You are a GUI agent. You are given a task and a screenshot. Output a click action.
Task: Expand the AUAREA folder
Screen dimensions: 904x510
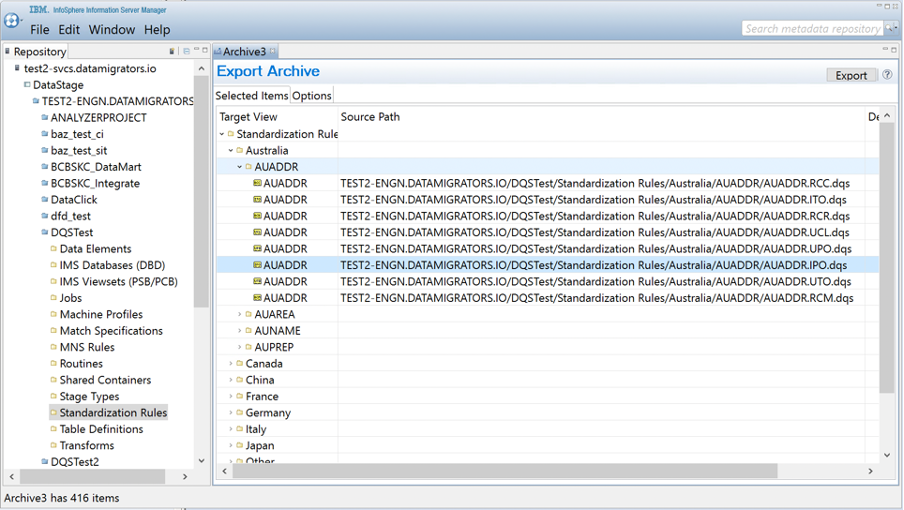click(x=239, y=315)
